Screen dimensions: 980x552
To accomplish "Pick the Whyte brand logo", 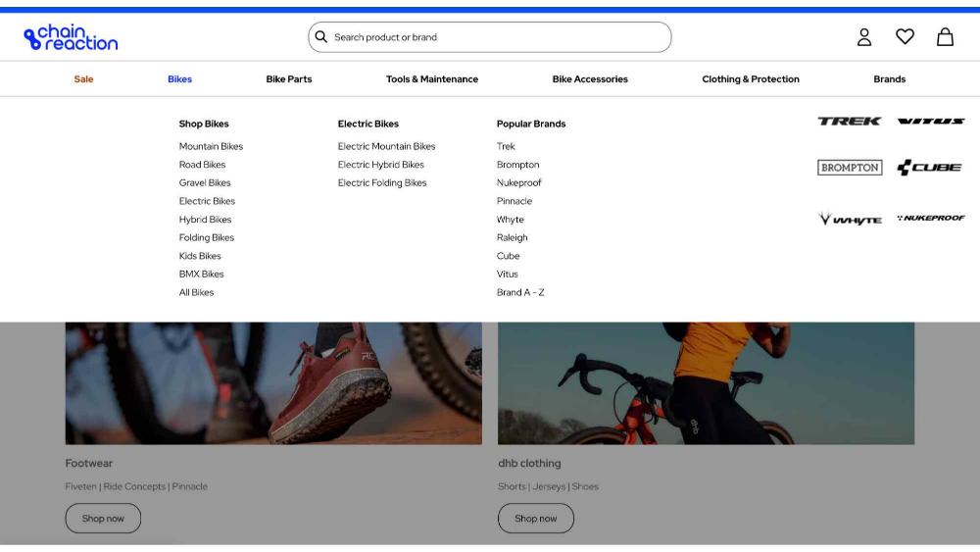I will (850, 219).
